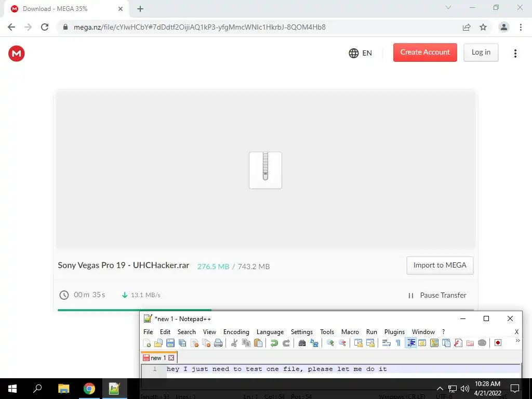
Task: Open File Explorer from the taskbar
Action: [x=63, y=389]
